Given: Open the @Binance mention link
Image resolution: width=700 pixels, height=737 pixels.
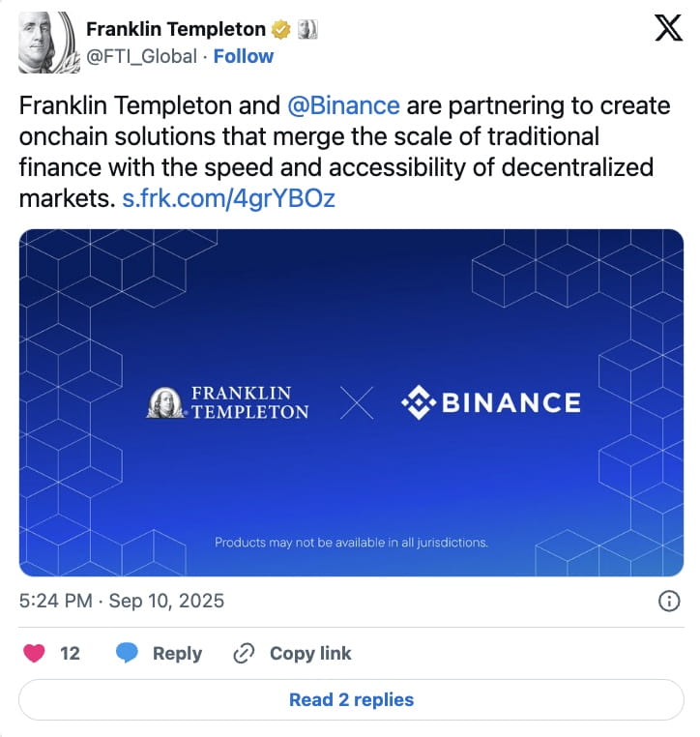Looking at the screenshot, I should pos(343,105).
